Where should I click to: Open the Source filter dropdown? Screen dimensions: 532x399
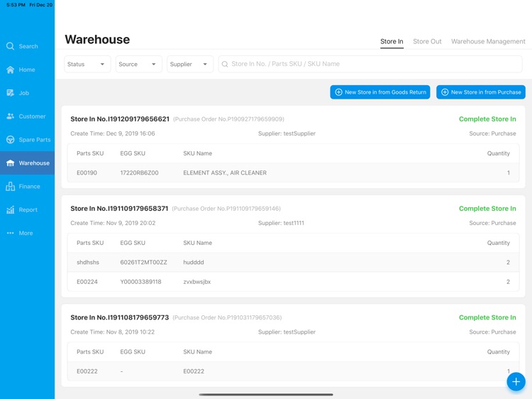[139, 64]
